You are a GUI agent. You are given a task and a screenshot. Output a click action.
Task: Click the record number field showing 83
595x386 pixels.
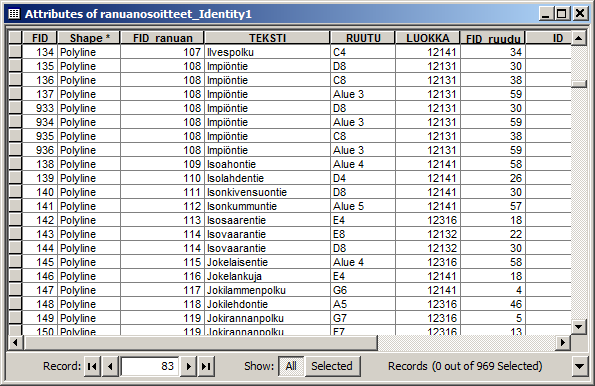(150, 366)
